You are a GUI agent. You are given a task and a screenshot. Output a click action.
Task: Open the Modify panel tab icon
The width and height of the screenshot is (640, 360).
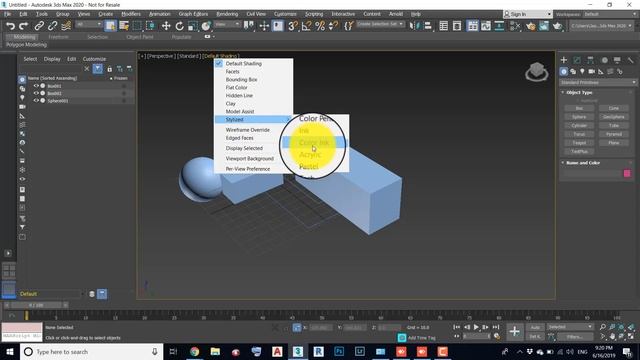(577, 60)
